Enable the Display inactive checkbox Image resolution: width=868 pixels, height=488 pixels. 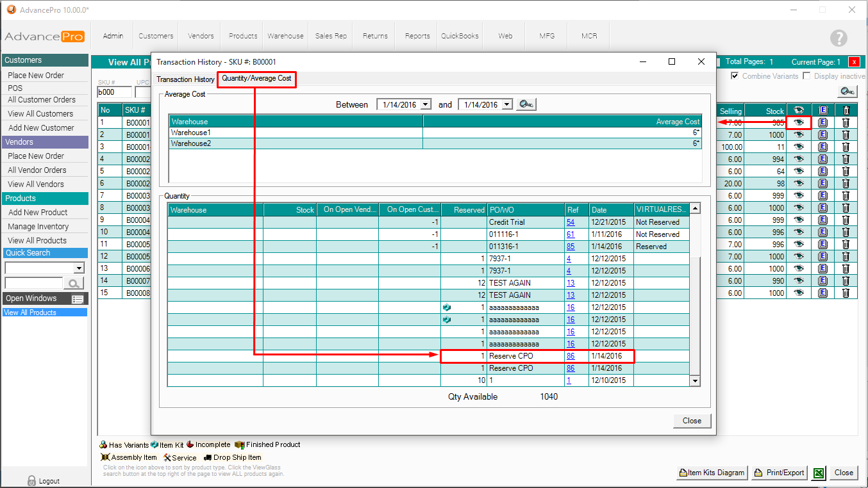pyautogui.click(x=807, y=76)
